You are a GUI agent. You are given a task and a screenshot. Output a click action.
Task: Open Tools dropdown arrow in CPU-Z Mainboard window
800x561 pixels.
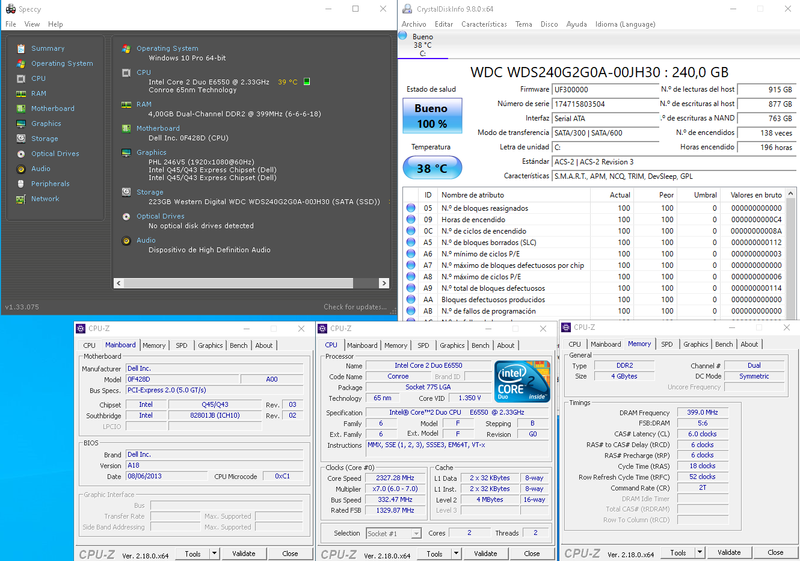pos(214,553)
